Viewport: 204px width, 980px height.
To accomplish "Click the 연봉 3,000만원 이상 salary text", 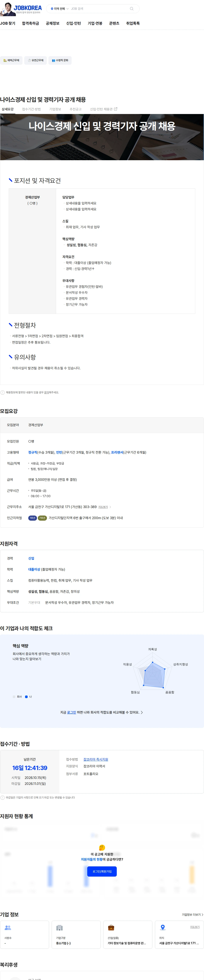I will 52,480.
